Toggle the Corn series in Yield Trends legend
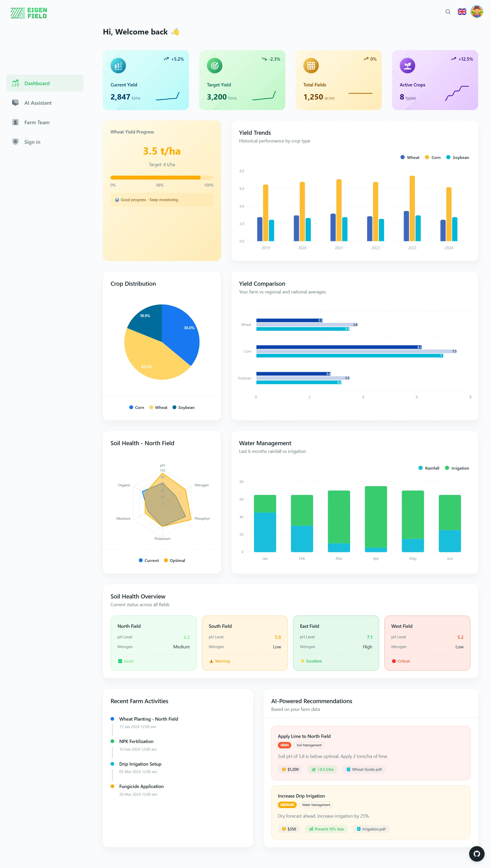 click(x=433, y=157)
